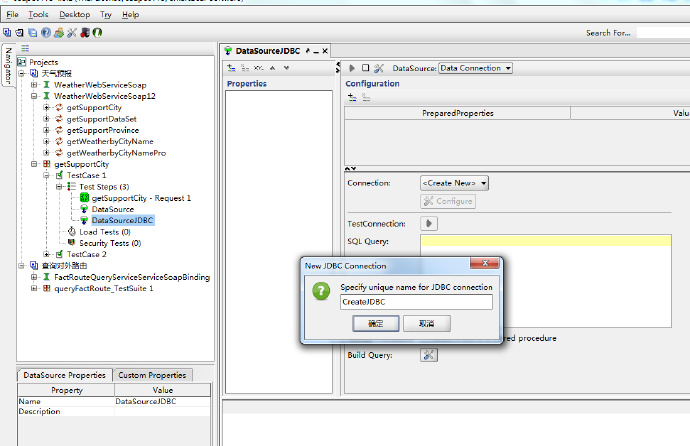
Task: Click the PreparedProperties column header
Action: point(458,113)
